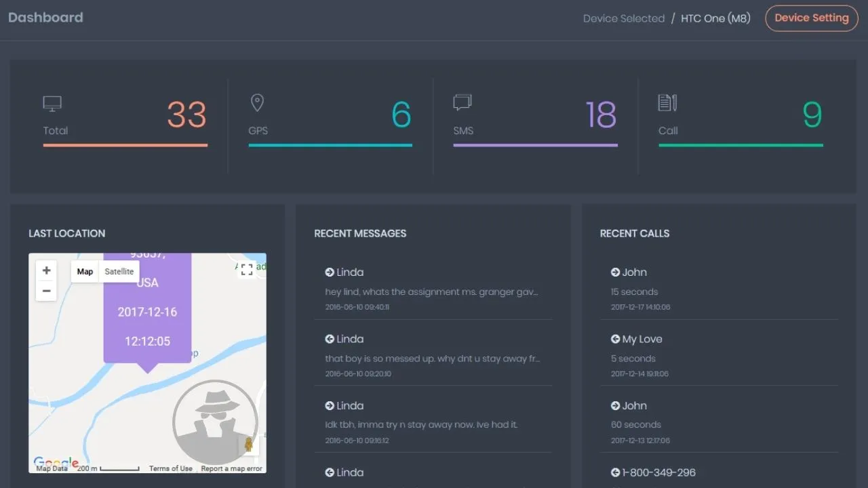Click the HTC One (M8) device name
The height and width of the screenshot is (488, 868).
[715, 18]
